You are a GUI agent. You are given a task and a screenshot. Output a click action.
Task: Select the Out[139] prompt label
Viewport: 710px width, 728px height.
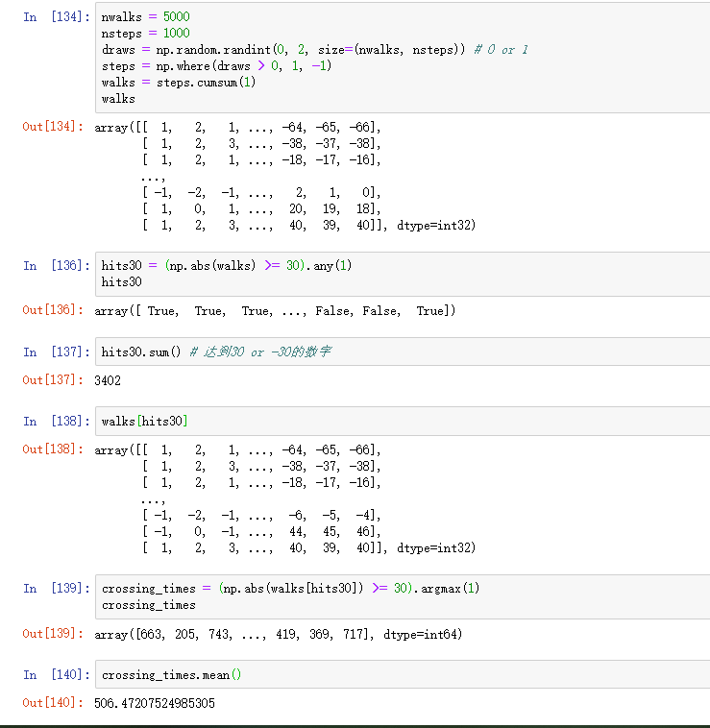[53, 633]
